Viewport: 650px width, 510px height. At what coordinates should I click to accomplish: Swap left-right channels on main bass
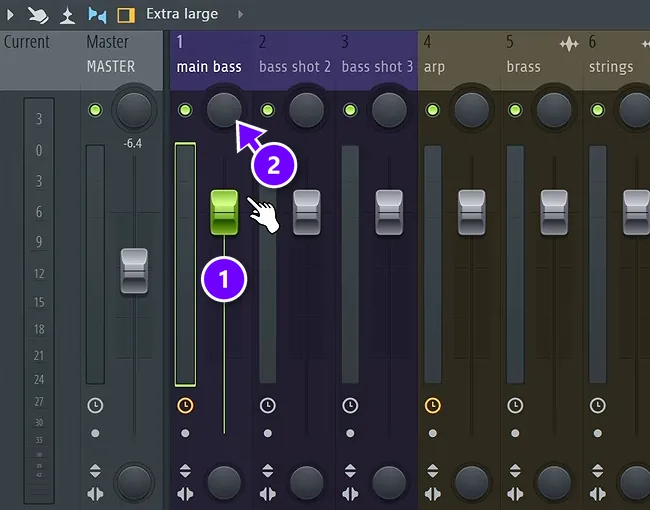point(185,494)
